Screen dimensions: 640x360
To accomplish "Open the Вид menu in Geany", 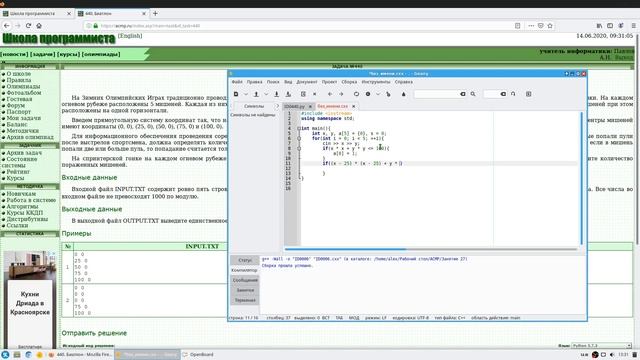I will click(x=288, y=82).
